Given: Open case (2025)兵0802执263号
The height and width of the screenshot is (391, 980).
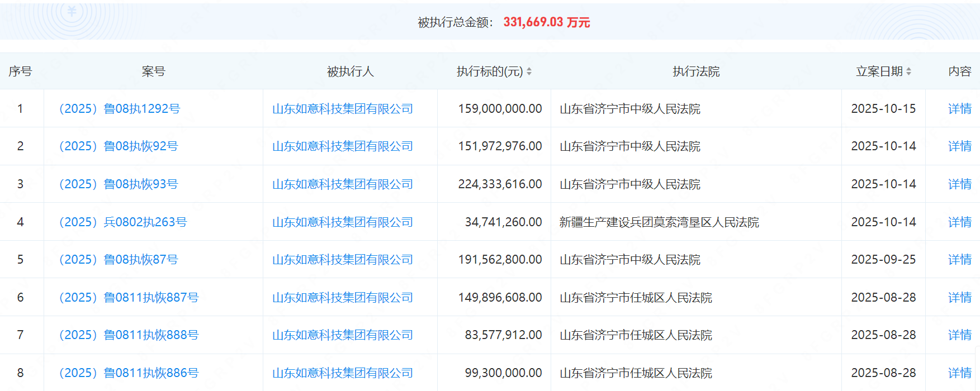Looking at the screenshot, I should point(123,222).
